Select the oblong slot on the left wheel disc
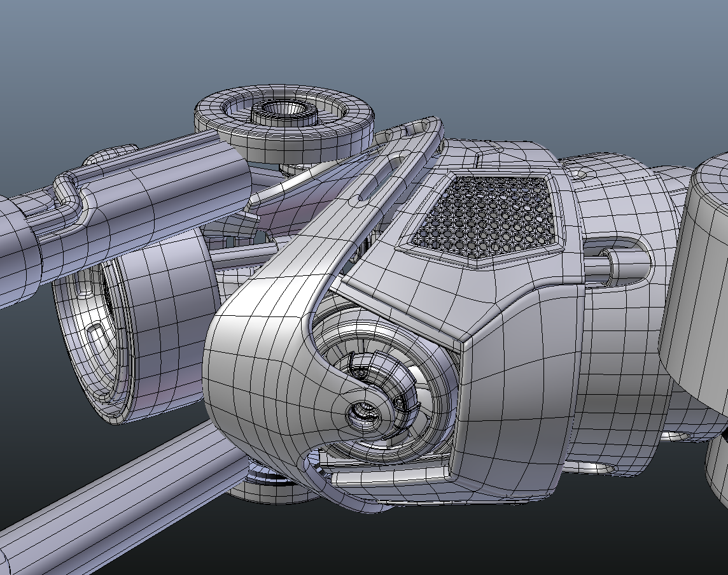The height and width of the screenshot is (575, 728). point(97,333)
